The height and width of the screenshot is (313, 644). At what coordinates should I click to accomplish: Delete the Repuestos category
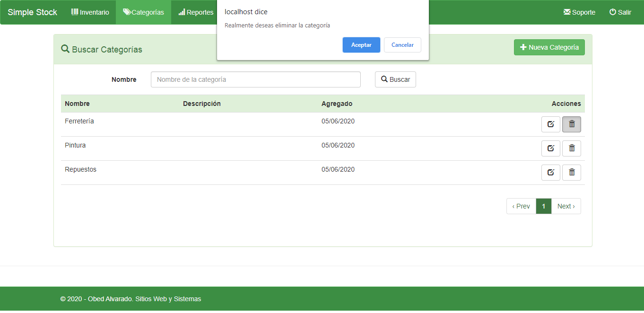(x=572, y=173)
